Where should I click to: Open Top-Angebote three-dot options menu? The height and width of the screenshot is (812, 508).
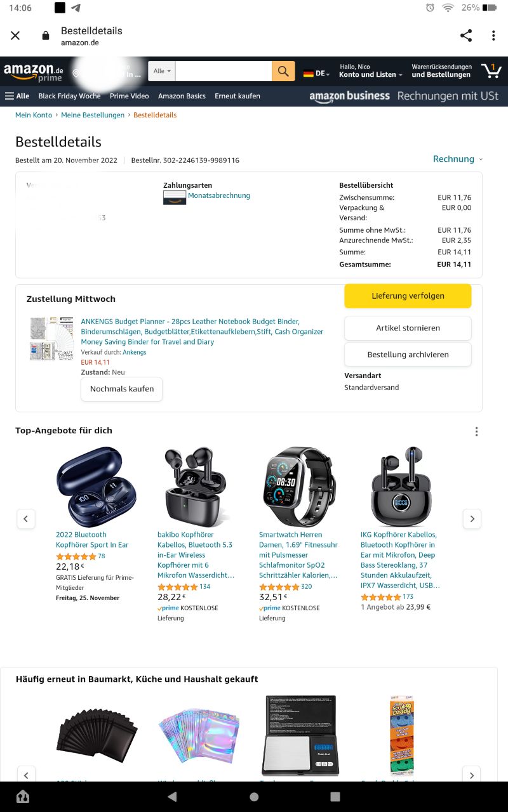point(476,431)
